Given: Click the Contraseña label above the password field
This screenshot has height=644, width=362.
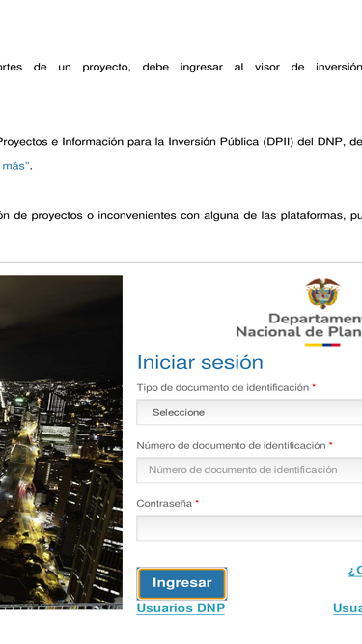Looking at the screenshot, I should (x=164, y=504).
